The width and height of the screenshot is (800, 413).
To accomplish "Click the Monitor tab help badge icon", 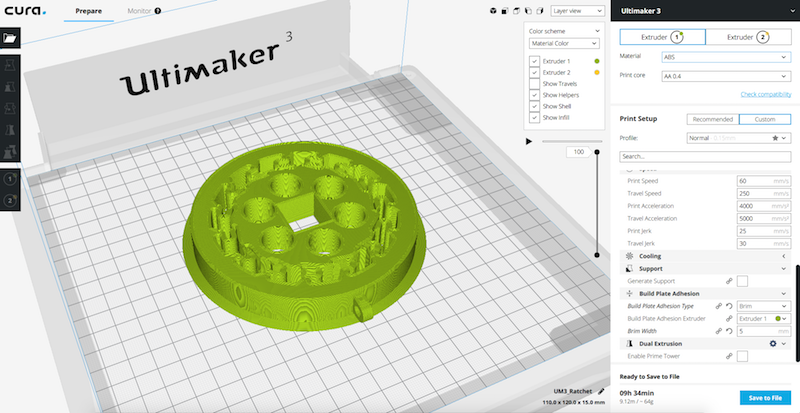I will pos(158,11).
